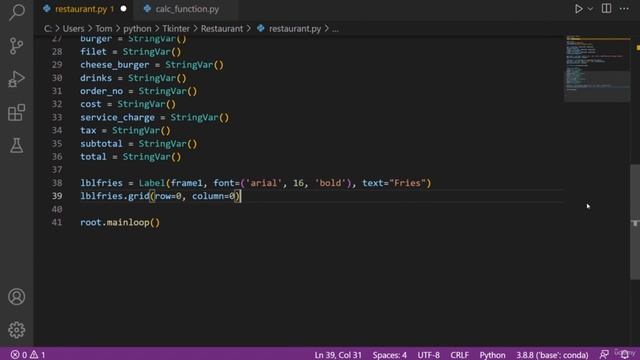Expand the run options dropdown arrow
Image resolution: width=640 pixels, height=360 pixels.
point(590,9)
